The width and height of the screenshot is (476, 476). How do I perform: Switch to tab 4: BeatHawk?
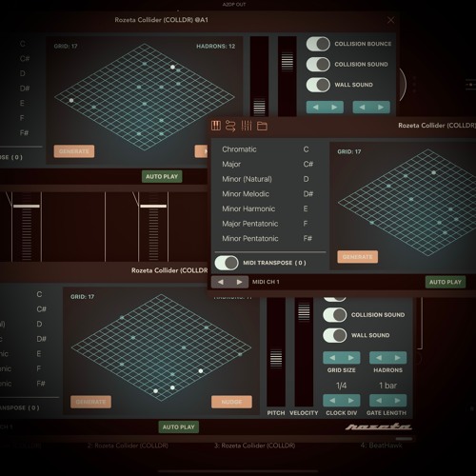(381, 446)
